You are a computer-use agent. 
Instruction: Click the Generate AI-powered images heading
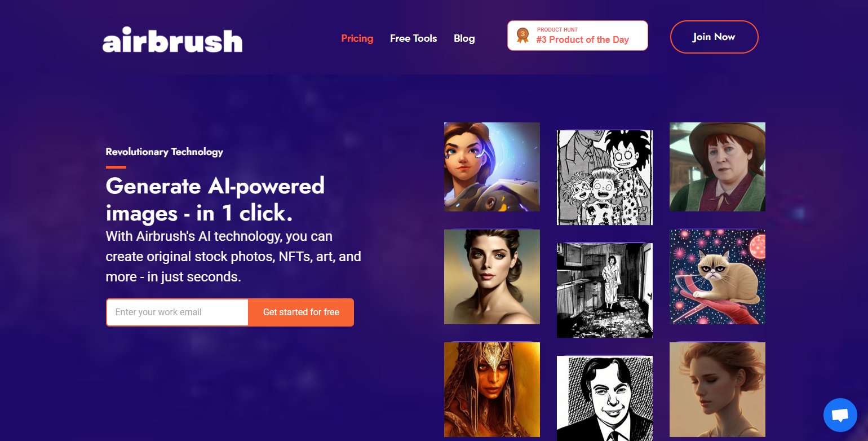pyautogui.click(x=215, y=200)
